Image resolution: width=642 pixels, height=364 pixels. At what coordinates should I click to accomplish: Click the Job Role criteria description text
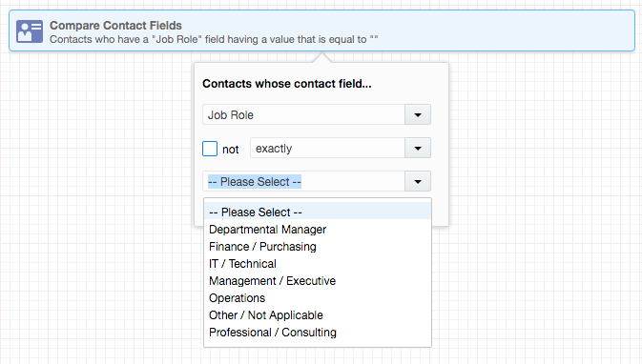pyautogui.click(x=214, y=39)
